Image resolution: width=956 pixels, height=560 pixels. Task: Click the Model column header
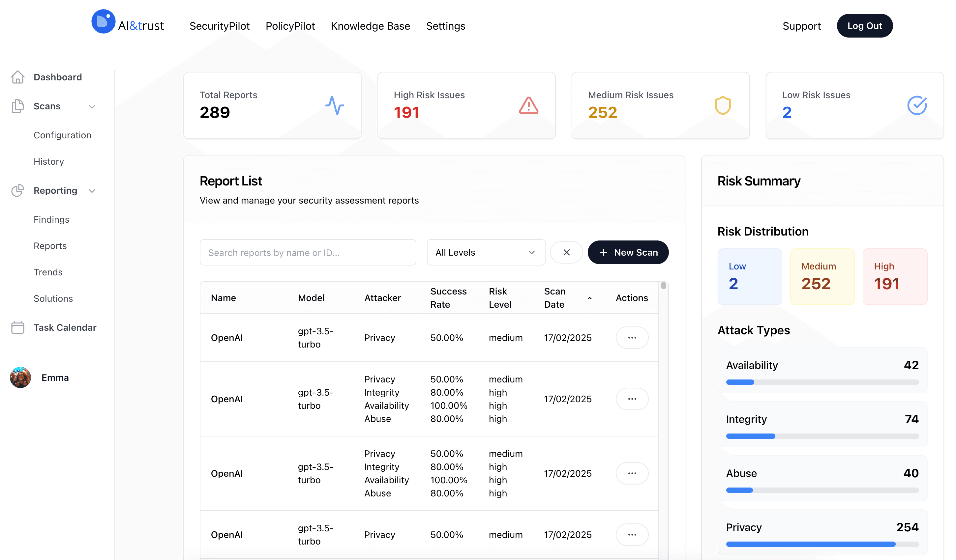click(x=311, y=298)
